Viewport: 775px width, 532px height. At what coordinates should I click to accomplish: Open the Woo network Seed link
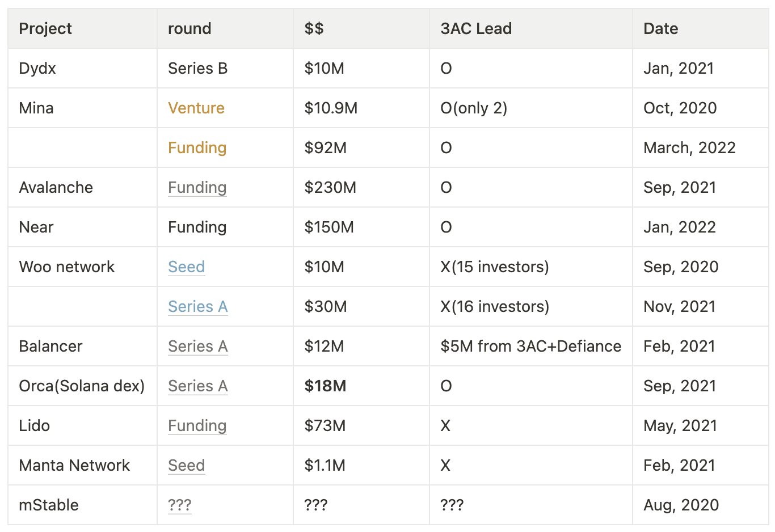point(186,267)
